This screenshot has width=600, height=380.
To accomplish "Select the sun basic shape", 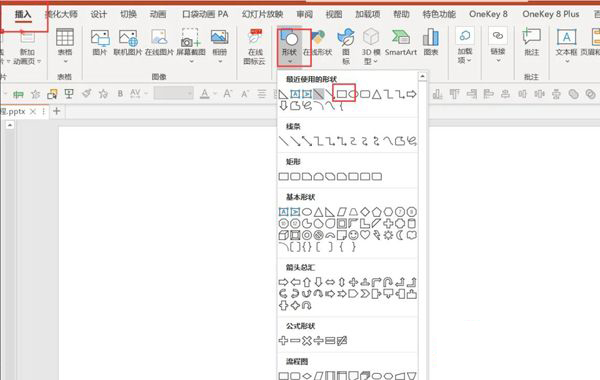I will coord(388,235).
